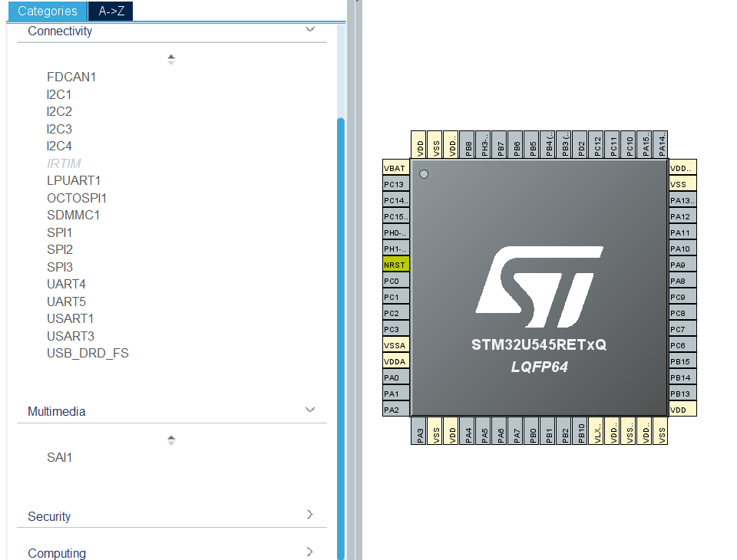This screenshot has height=560, width=737.
Task: Select I2C3 peripheral
Action: [x=59, y=129]
